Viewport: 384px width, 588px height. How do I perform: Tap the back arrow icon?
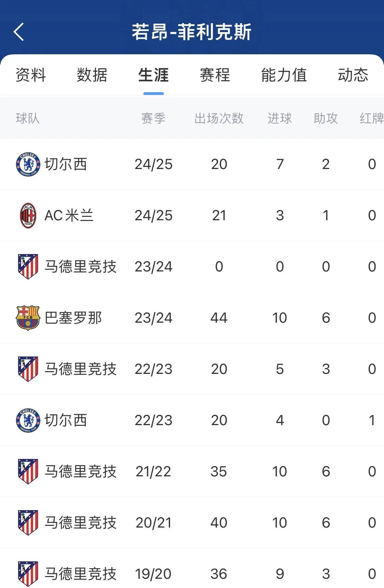19,32
